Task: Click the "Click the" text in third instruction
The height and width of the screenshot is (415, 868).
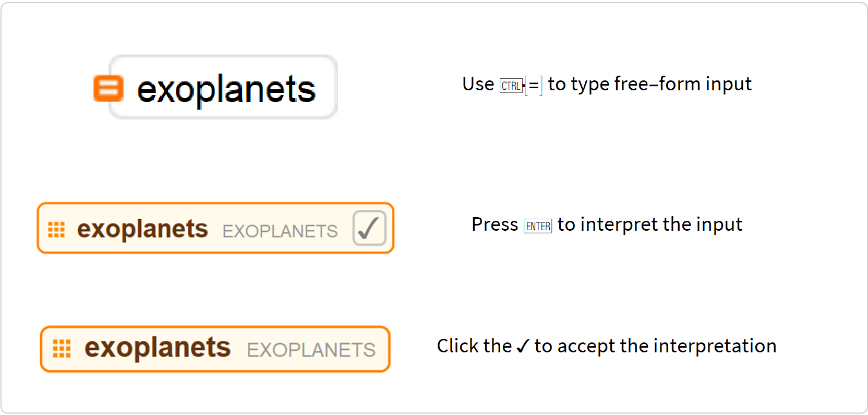Action: [x=474, y=346]
